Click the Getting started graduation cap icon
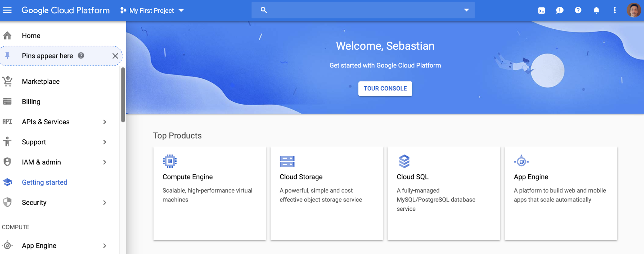The image size is (644, 254). (x=7, y=182)
